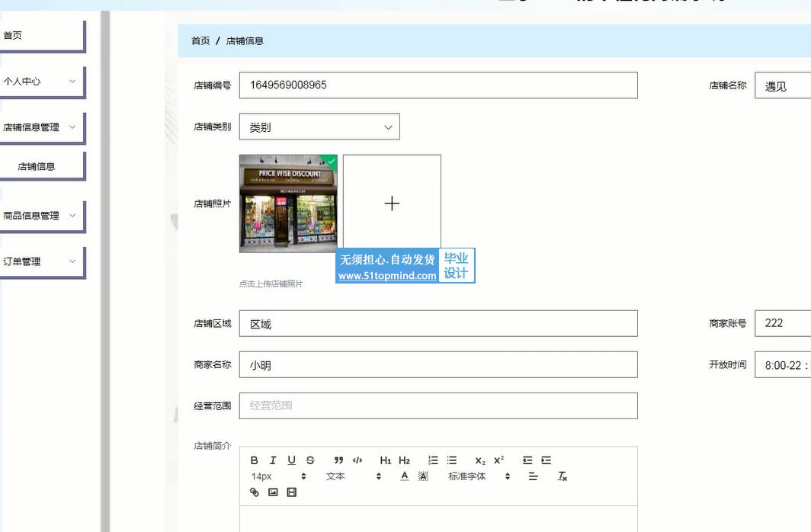Expand the 订单管理 sidebar menu
811x532 pixels.
click(x=41, y=261)
